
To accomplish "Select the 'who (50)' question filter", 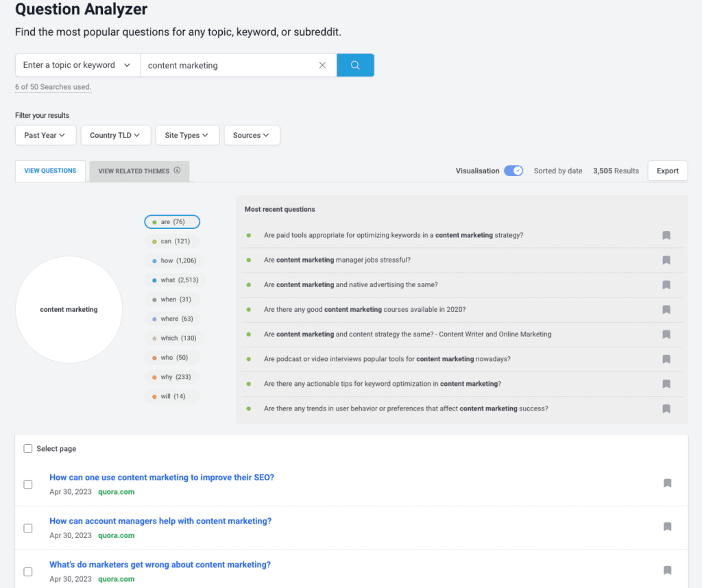I will [171, 358].
